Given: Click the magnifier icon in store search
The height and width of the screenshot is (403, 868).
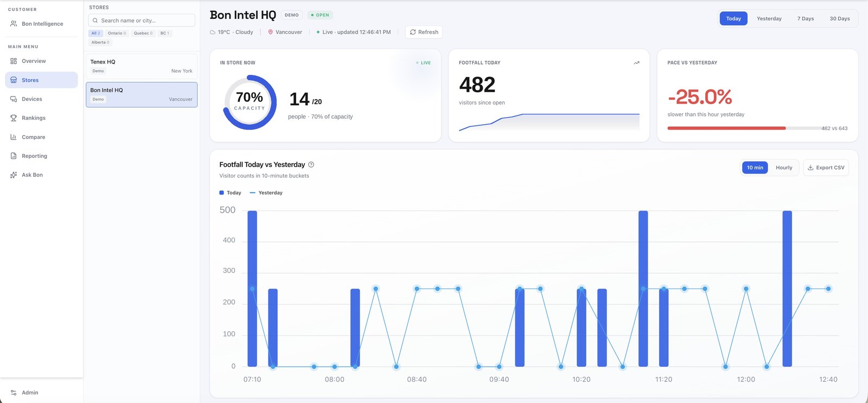Looking at the screenshot, I should pos(95,21).
